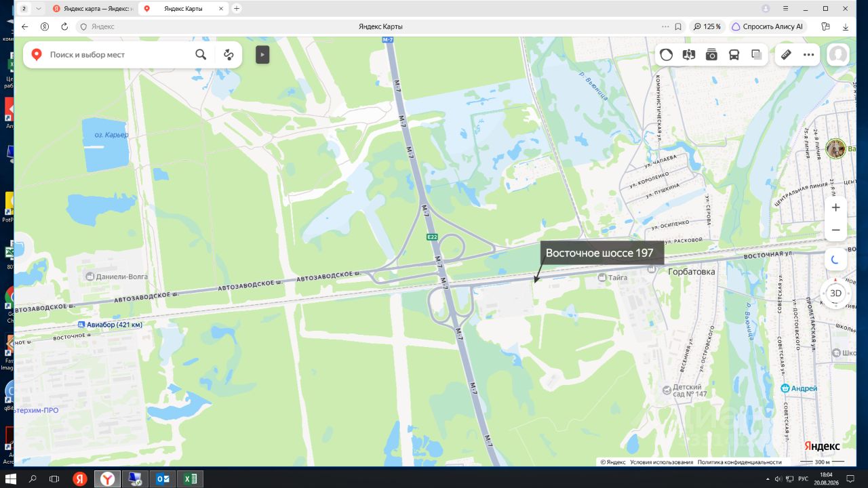Viewport: 868px width, 488px height.
Task: Toggle public transport bus layer
Action: tap(734, 55)
